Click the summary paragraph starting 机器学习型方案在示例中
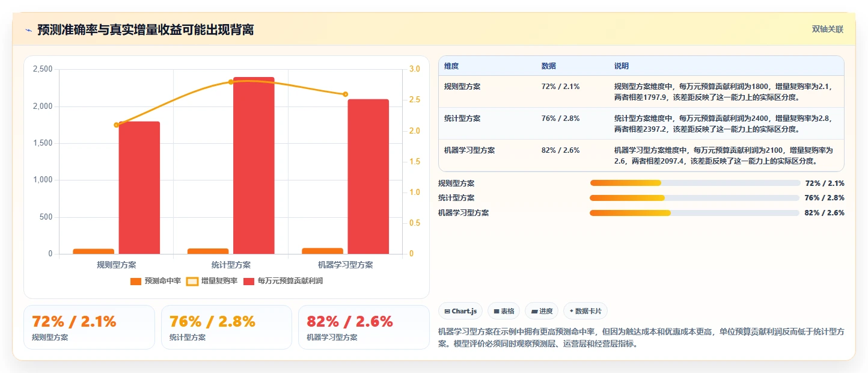 pyautogui.click(x=641, y=338)
